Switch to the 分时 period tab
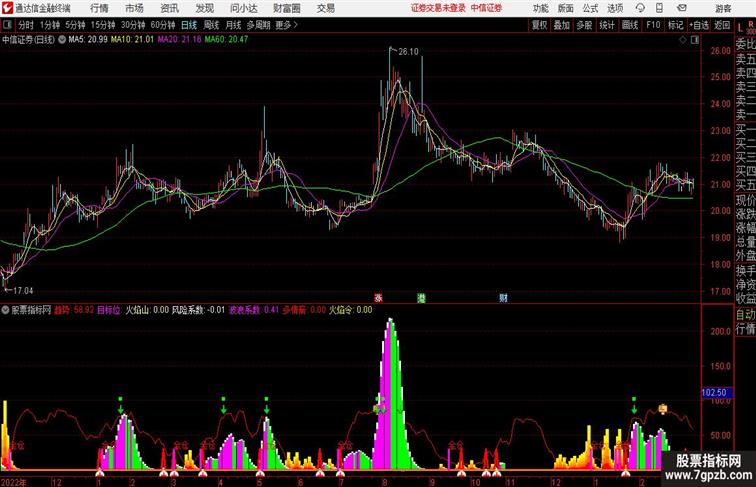 coord(26,25)
